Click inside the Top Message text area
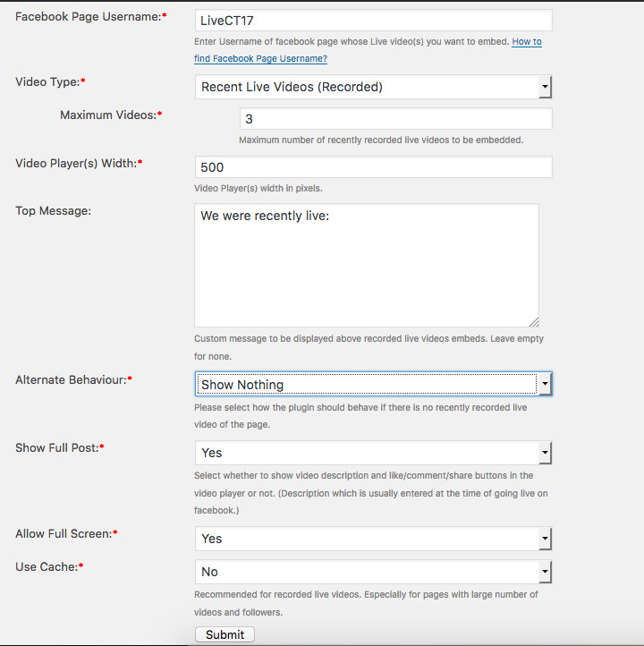The width and height of the screenshot is (644, 646). coord(366,265)
